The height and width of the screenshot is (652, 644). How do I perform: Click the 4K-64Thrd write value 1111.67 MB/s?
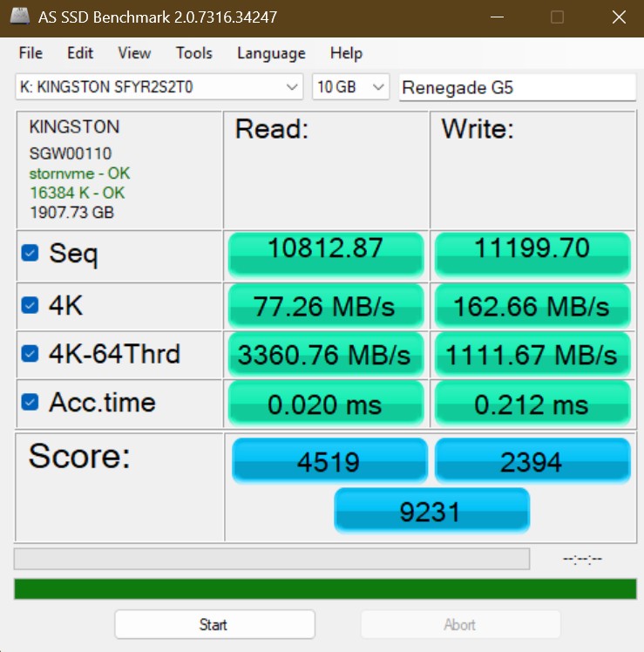[532, 354]
